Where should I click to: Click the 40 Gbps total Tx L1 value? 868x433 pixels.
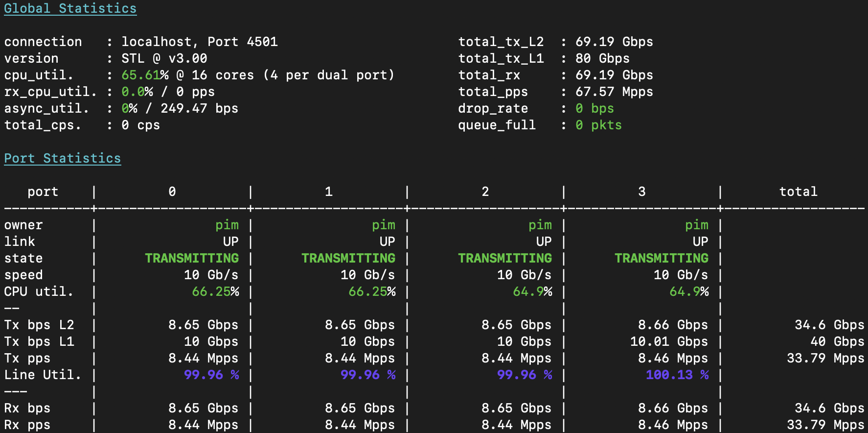[837, 342]
